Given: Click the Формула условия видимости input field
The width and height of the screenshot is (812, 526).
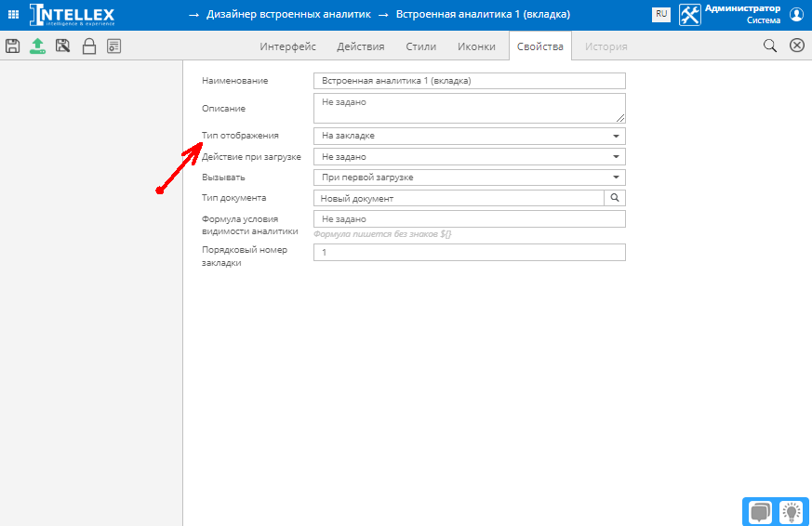Looking at the screenshot, I should coord(469,218).
